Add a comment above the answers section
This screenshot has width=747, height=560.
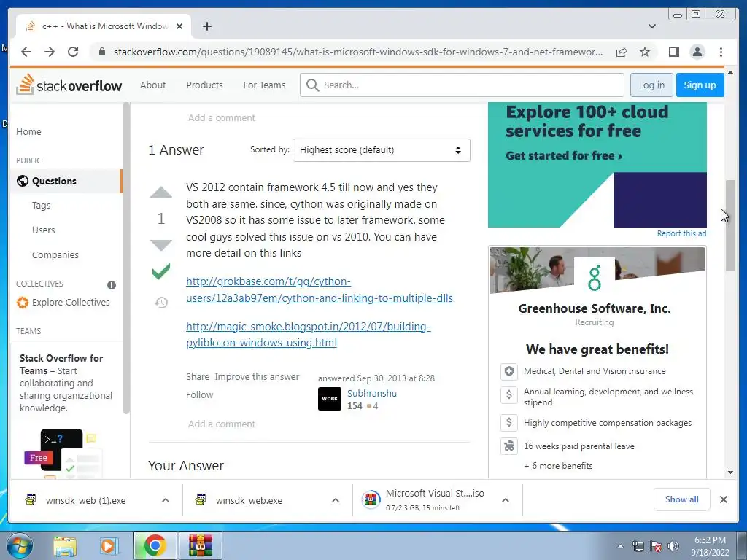coord(222,117)
